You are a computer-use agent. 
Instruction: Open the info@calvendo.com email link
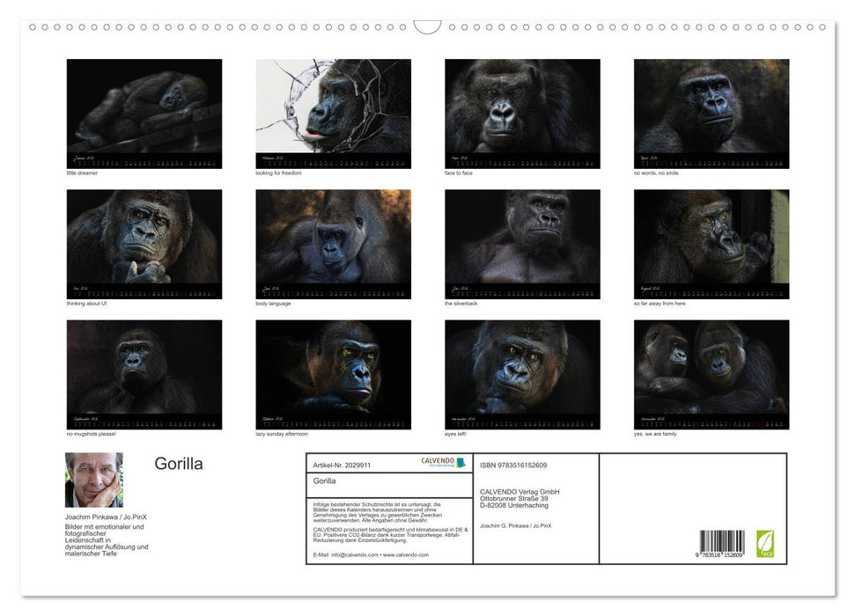click(x=355, y=555)
